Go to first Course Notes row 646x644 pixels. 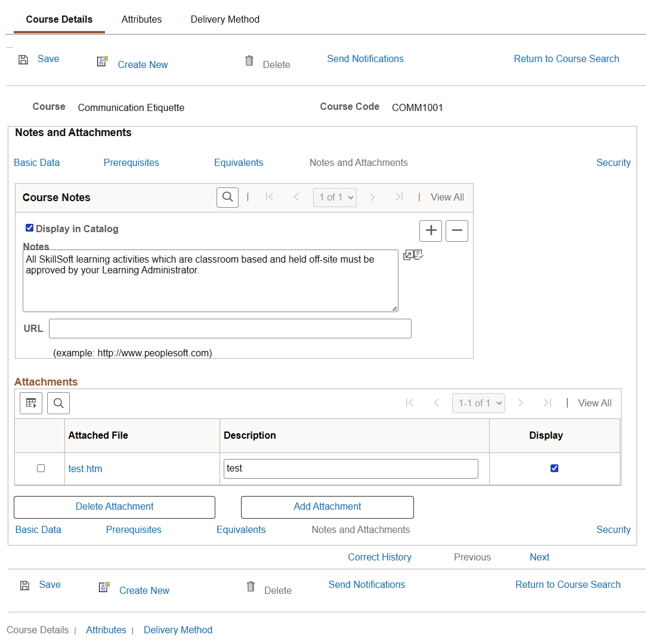click(x=270, y=197)
